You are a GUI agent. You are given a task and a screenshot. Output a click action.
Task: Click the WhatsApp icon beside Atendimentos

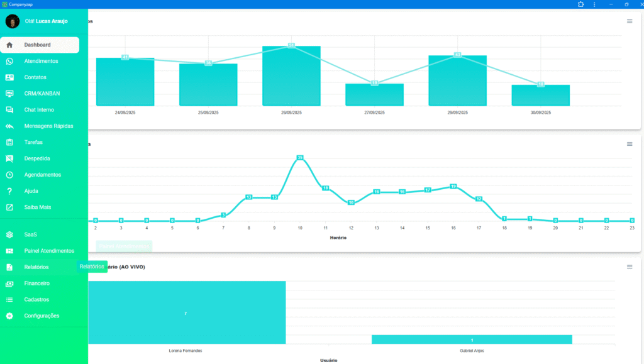pyautogui.click(x=9, y=61)
